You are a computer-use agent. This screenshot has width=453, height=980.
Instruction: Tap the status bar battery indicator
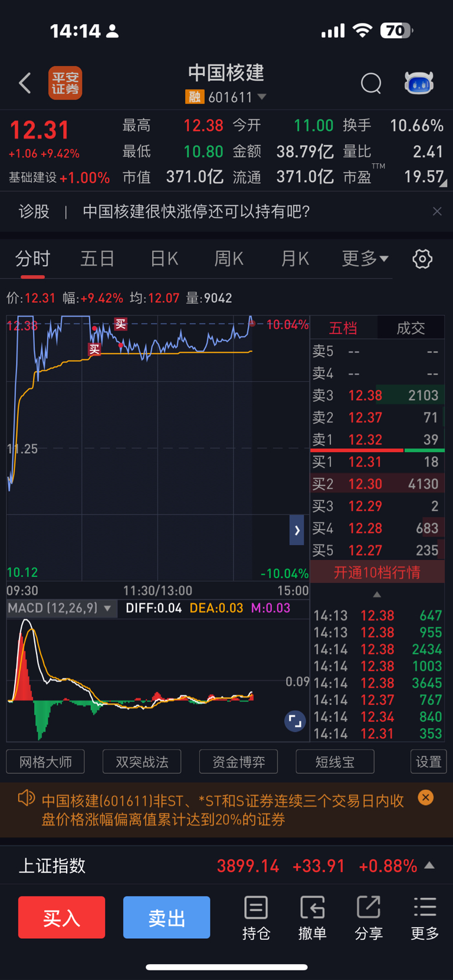[x=396, y=31]
